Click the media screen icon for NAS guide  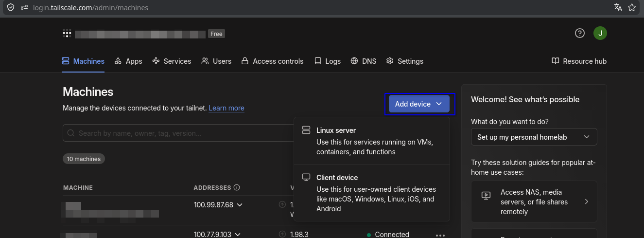tap(486, 195)
